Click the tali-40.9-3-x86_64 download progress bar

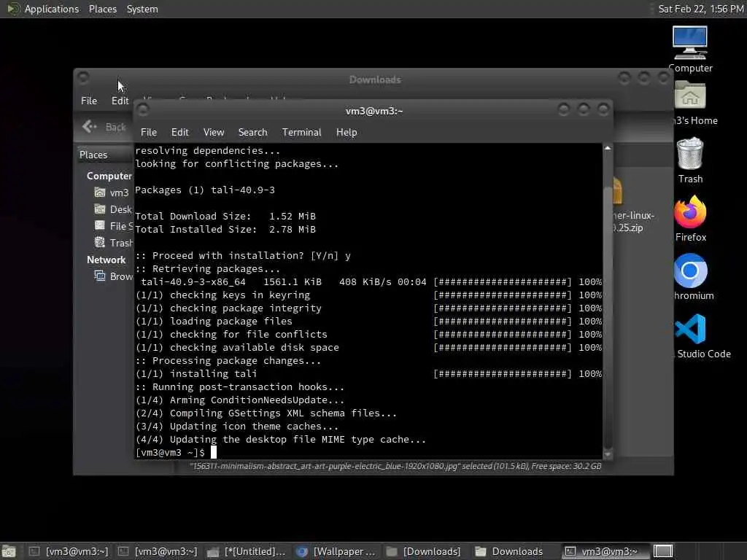click(x=502, y=282)
